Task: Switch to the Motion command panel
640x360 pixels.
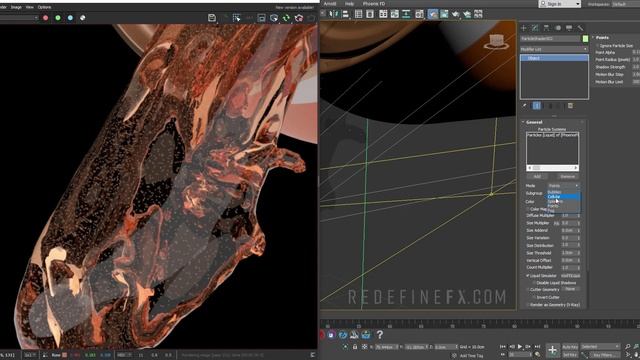Action: [558, 28]
